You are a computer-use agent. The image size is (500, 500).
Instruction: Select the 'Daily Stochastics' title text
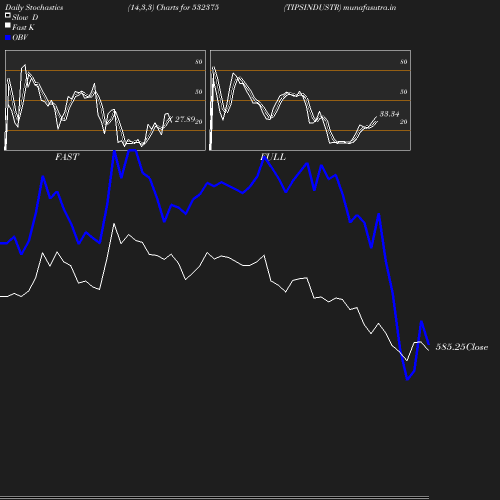[x=34, y=8]
